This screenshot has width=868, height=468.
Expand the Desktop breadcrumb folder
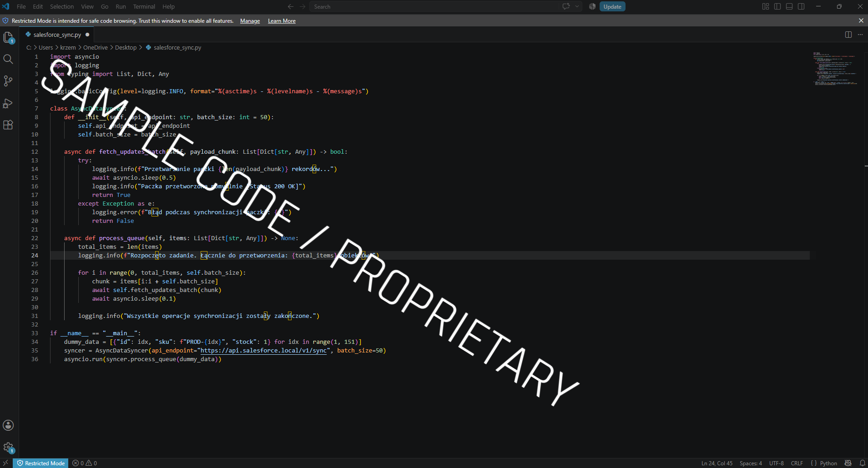(126, 47)
